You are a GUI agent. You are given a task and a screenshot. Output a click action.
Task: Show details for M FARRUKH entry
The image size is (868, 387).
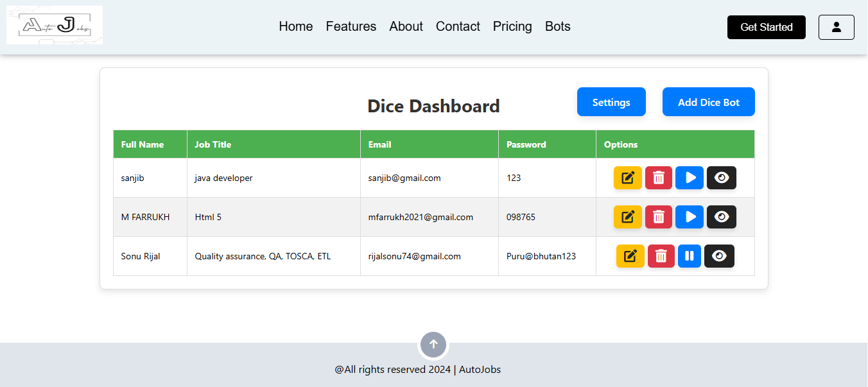pyautogui.click(x=721, y=217)
